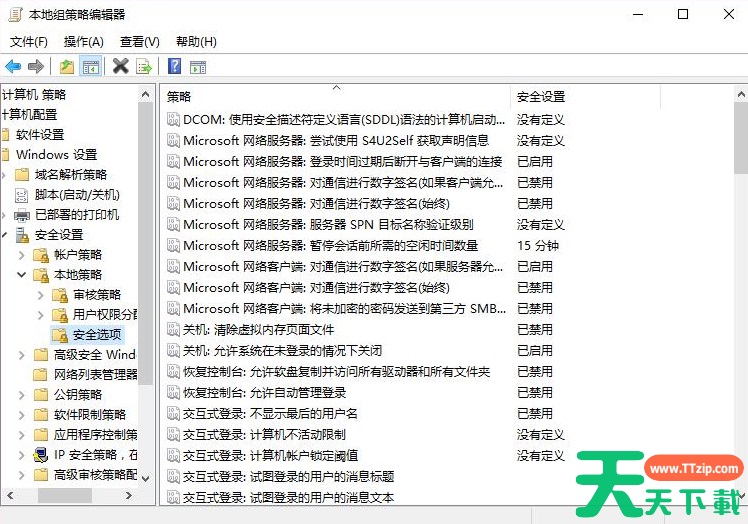Click the 本地策略 folder icon

pos(41,275)
